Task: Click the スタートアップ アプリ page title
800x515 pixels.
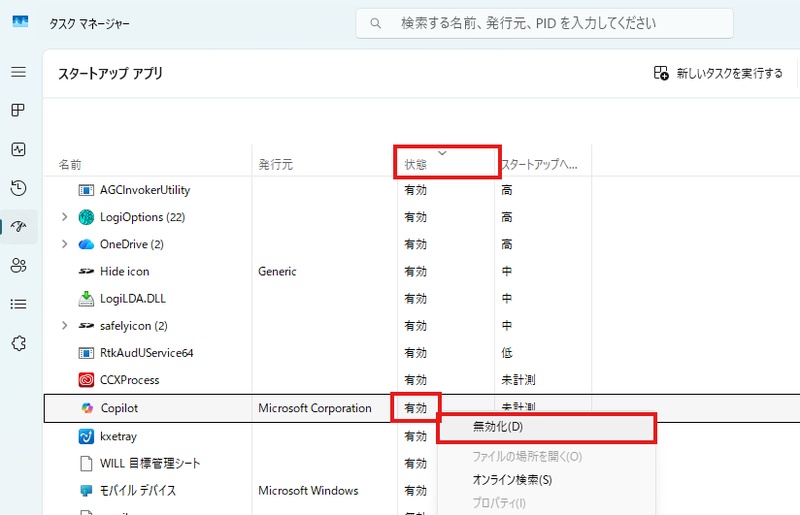Action: (110, 73)
